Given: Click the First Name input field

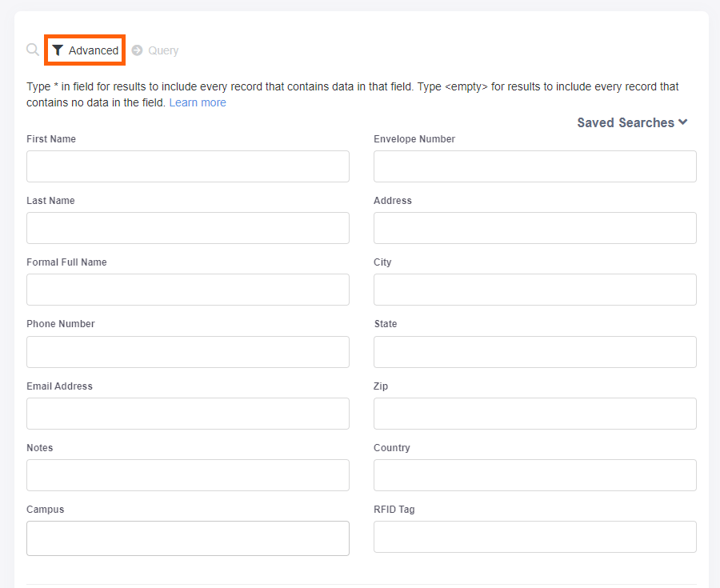Looking at the screenshot, I should tap(188, 166).
